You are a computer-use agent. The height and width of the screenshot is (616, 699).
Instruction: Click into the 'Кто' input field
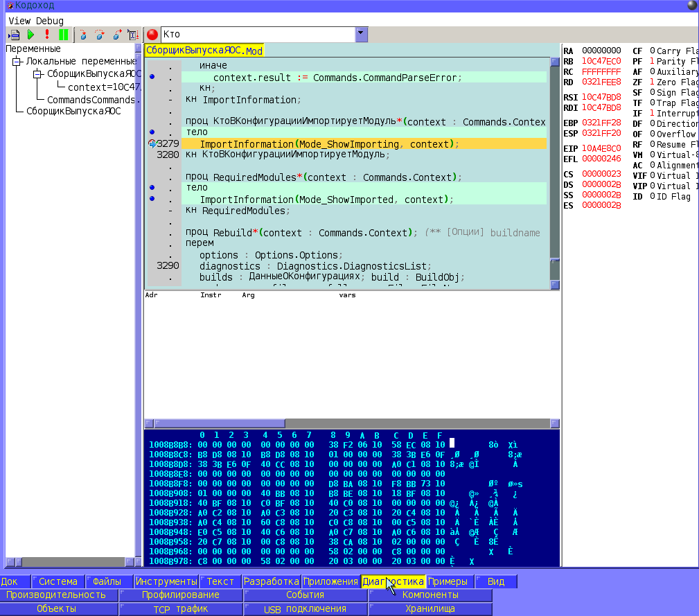(x=258, y=35)
